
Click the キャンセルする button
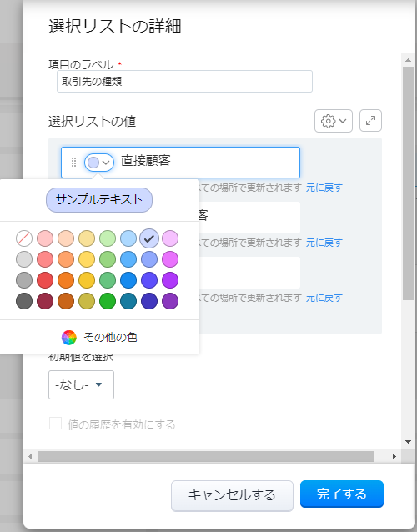(x=232, y=495)
